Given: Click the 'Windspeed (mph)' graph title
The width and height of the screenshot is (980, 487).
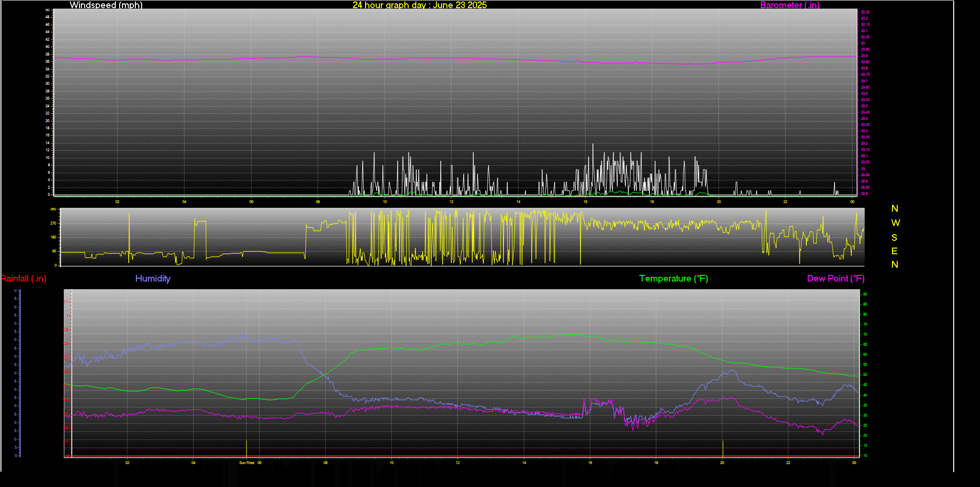Looking at the screenshot, I should point(106,5).
